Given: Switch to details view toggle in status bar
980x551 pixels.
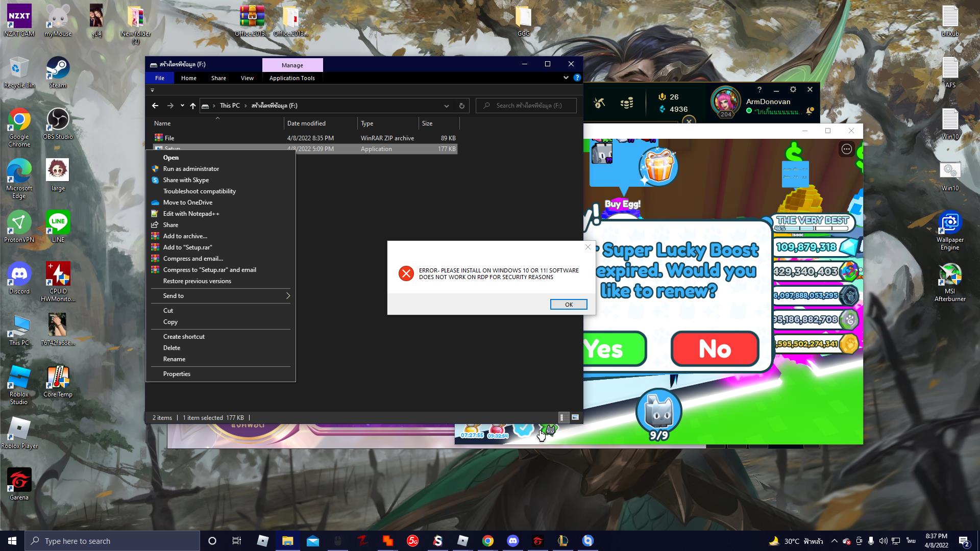Looking at the screenshot, I should [x=562, y=417].
